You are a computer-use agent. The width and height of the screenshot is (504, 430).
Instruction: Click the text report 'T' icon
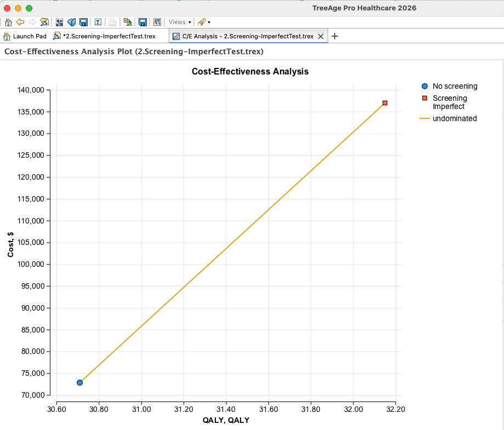[98, 22]
